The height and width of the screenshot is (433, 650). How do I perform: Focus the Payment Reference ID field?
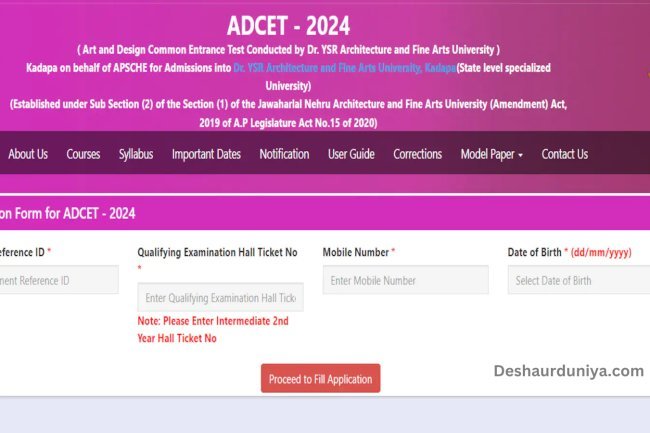click(x=59, y=280)
